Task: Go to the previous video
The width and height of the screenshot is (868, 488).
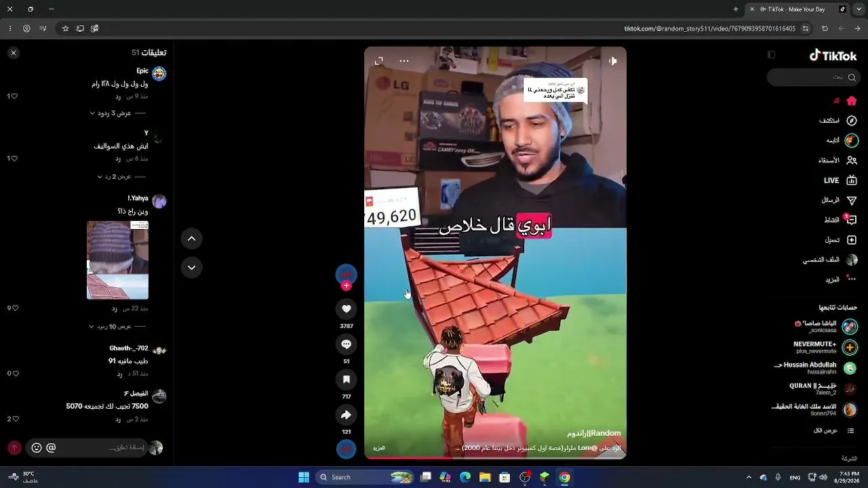Action: (192, 239)
